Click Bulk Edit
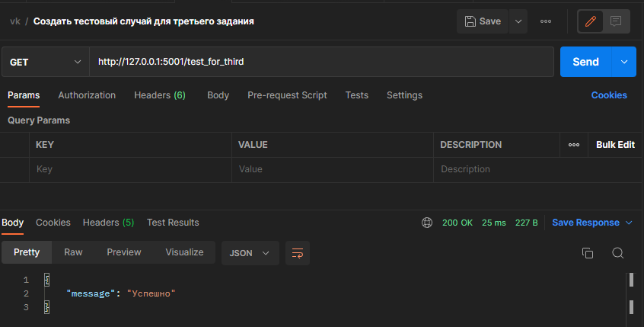Viewport: 644px width, 327px height. tap(615, 145)
